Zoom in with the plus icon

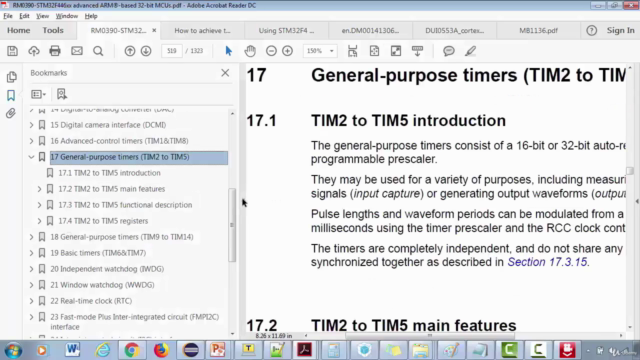click(x=287, y=51)
